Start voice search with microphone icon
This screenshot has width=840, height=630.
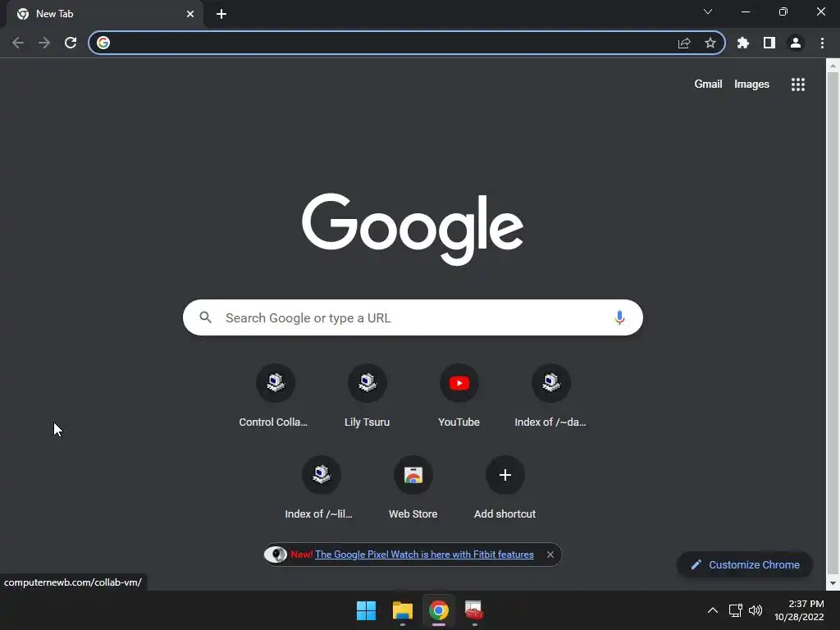tap(619, 317)
